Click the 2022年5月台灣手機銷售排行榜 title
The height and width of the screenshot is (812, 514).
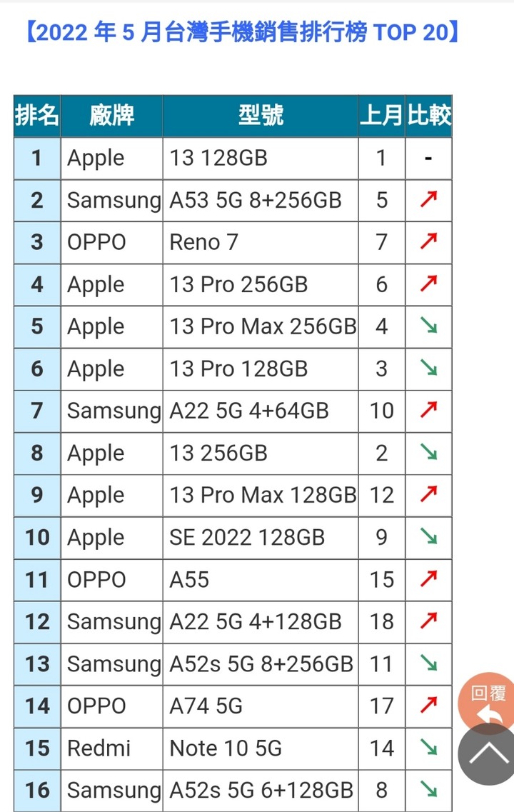[242, 32]
